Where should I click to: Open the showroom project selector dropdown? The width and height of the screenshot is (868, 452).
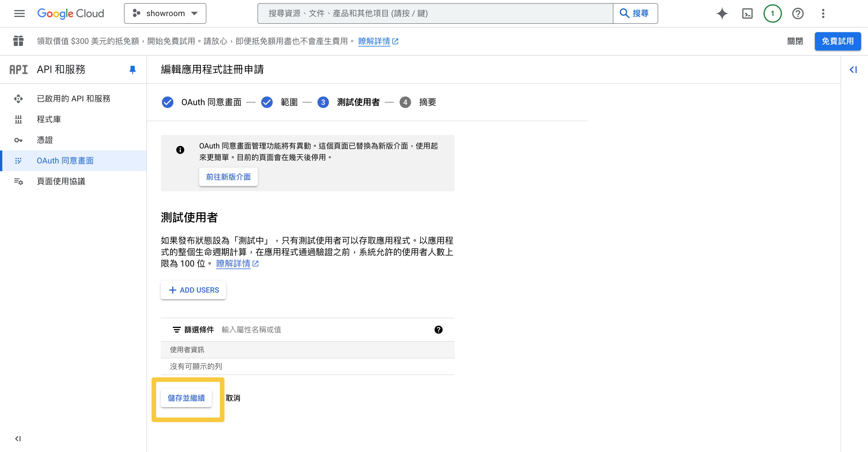pyautogui.click(x=165, y=13)
